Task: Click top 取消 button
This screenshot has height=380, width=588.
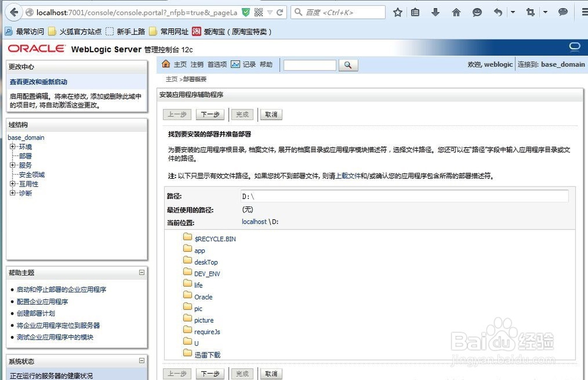Action: click(271, 115)
